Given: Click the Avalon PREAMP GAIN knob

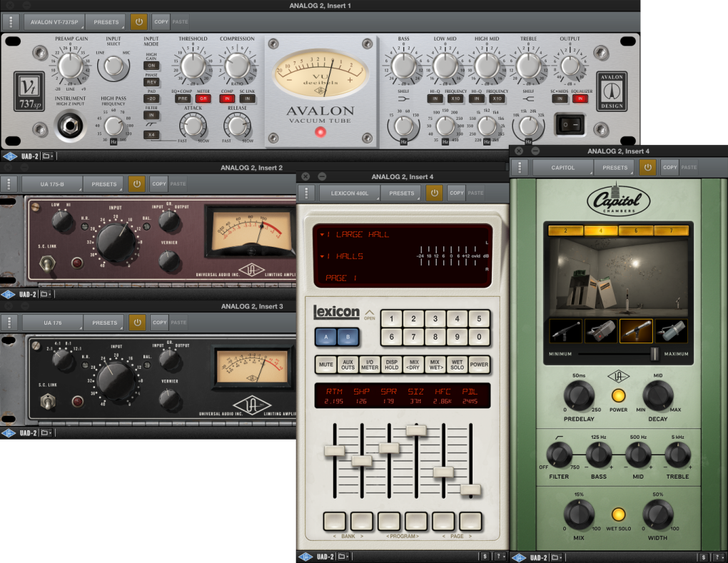Looking at the screenshot, I should tap(71, 66).
